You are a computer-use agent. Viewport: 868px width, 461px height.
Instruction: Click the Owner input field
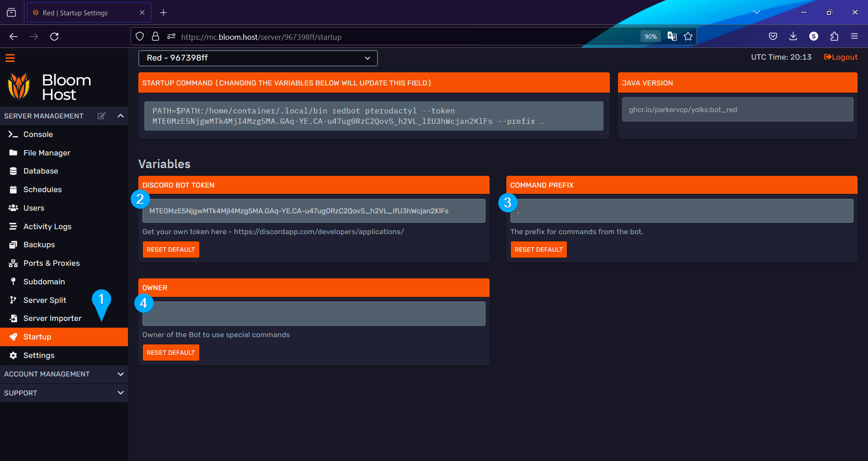point(314,314)
